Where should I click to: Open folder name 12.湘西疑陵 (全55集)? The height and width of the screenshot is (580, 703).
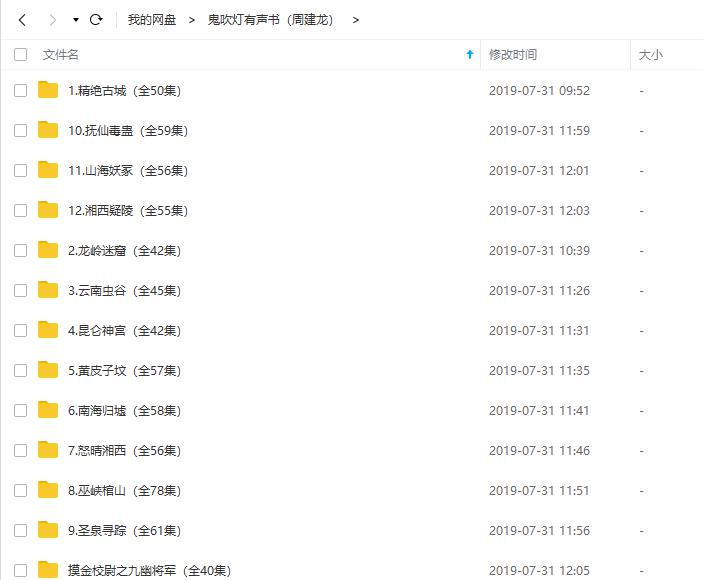128,210
